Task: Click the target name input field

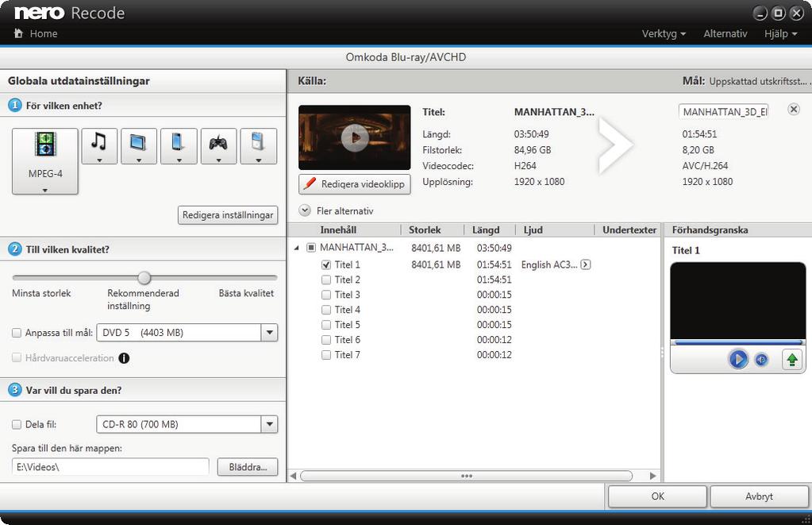Action: 723,111
